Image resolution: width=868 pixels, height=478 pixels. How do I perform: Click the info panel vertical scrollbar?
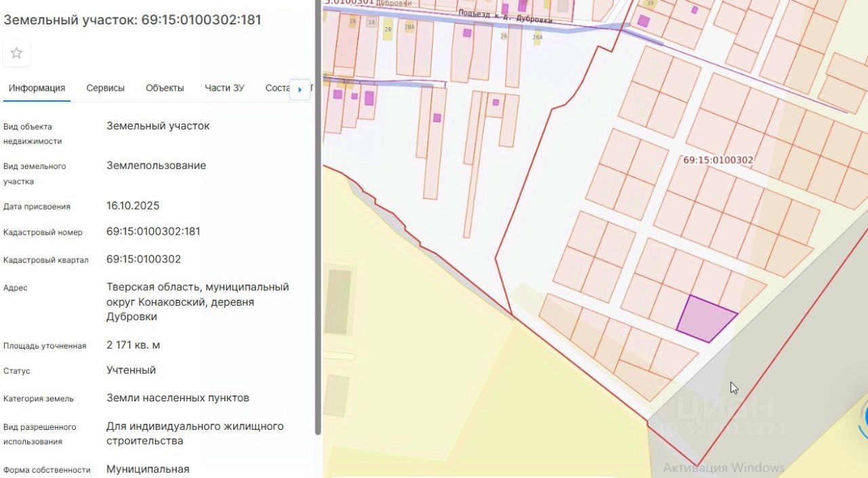(318, 217)
